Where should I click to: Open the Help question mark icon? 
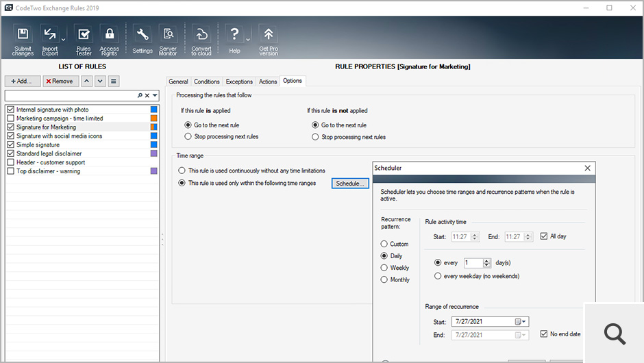point(234,40)
